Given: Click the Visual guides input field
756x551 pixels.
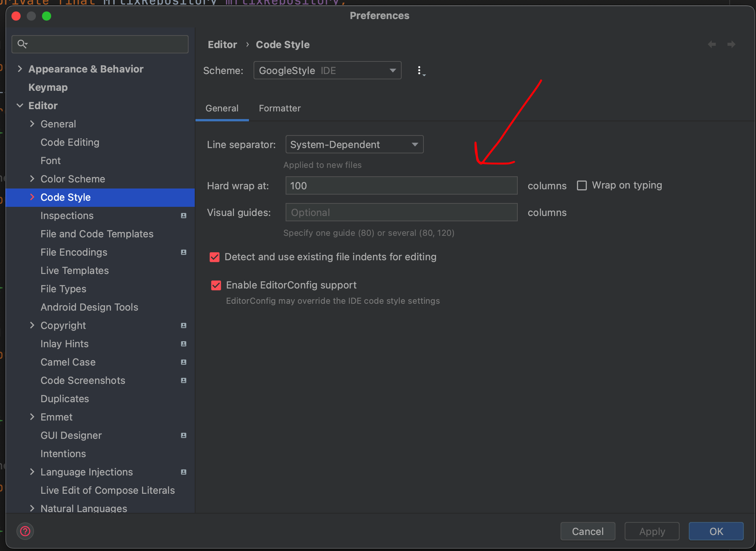Looking at the screenshot, I should 401,213.
